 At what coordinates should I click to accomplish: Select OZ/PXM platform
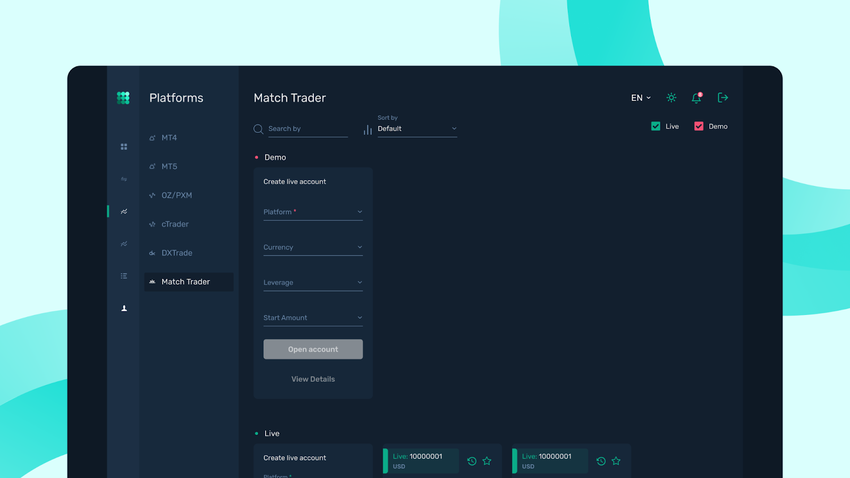(189, 195)
